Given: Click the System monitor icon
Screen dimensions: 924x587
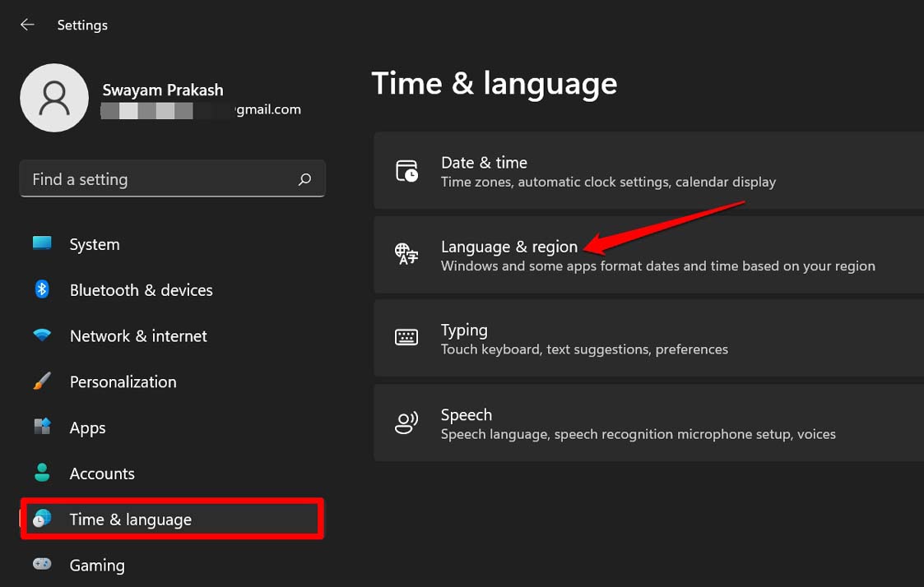Looking at the screenshot, I should (x=42, y=243).
